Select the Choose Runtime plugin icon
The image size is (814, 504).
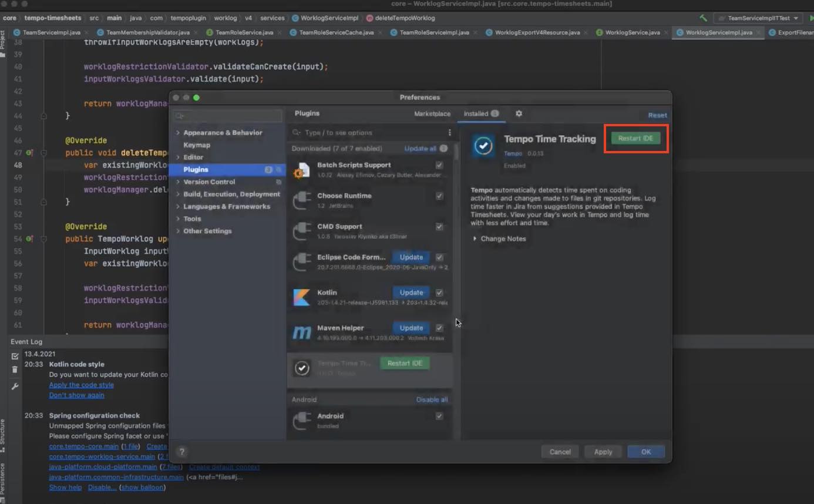302,200
